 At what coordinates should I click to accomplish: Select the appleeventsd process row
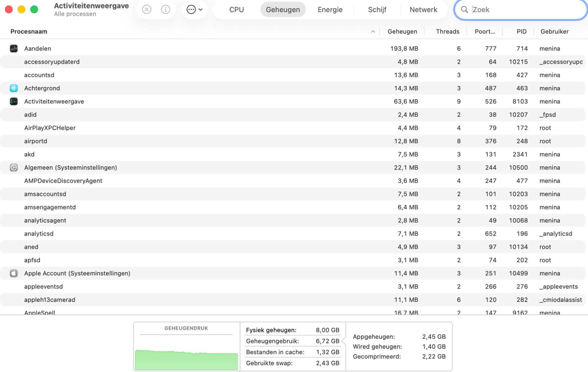pos(293,287)
